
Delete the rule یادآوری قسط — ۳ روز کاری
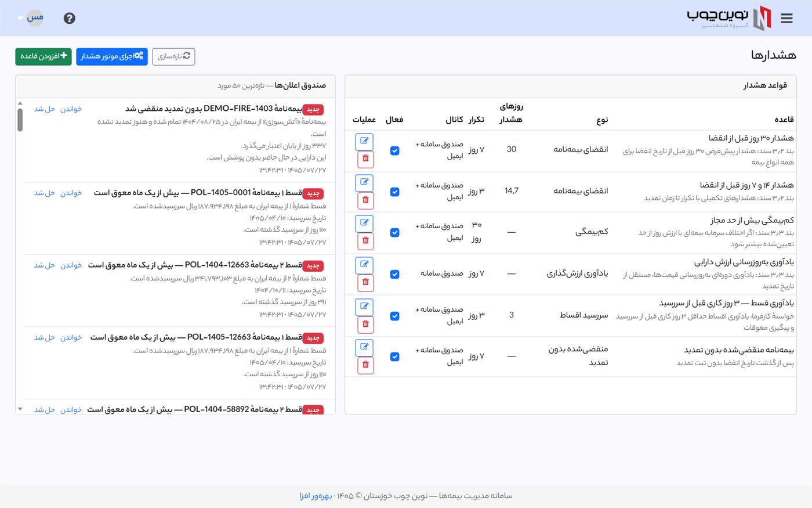tap(365, 324)
